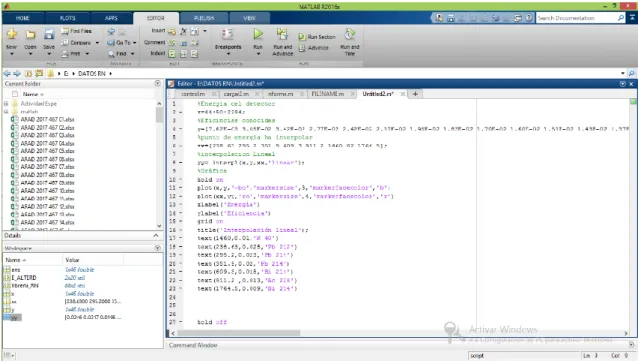The height and width of the screenshot is (361, 638).
Task: Click the Open folder icon
Action: tap(30, 35)
